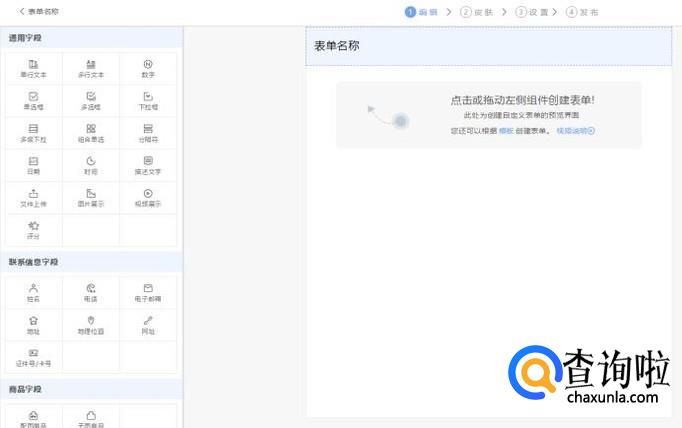Image resolution: width=682 pixels, height=428 pixels.
Task: Go to step 3 设置
Action: click(532, 12)
